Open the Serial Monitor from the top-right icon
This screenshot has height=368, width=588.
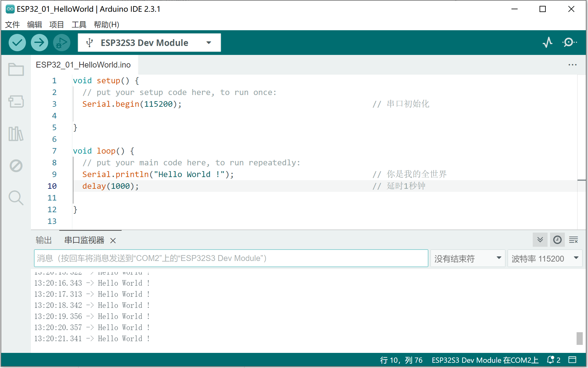(x=569, y=42)
